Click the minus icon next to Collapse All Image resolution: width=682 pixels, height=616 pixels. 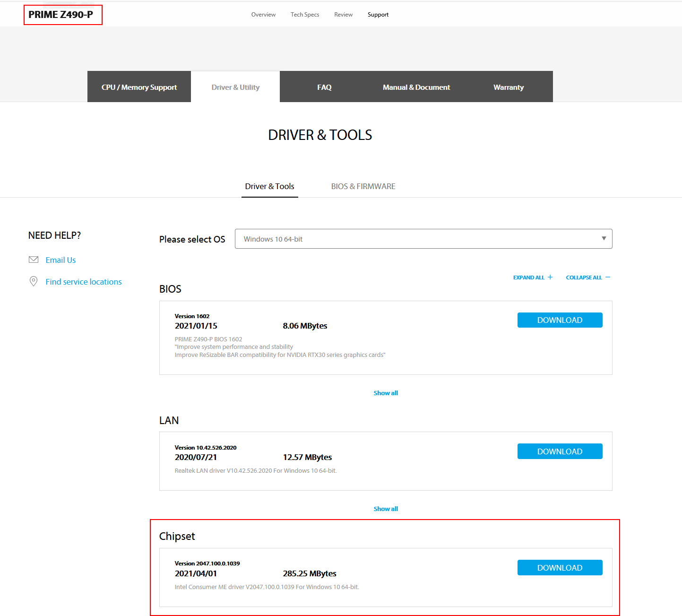pos(608,277)
